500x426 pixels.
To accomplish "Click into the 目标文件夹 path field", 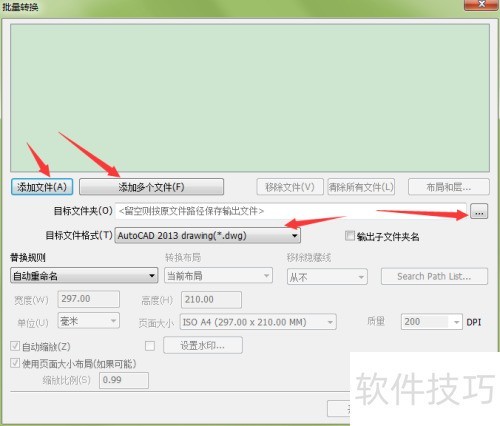I will tap(291, 211).
